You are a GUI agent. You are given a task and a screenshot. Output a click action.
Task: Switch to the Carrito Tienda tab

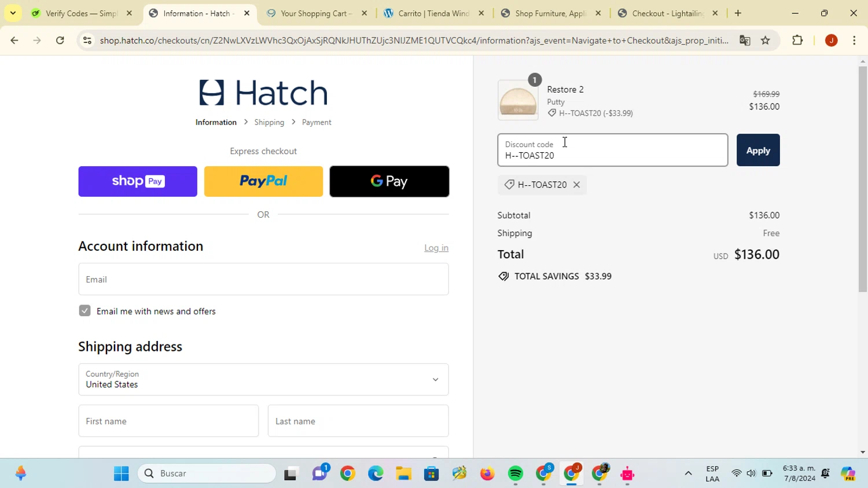433,13
